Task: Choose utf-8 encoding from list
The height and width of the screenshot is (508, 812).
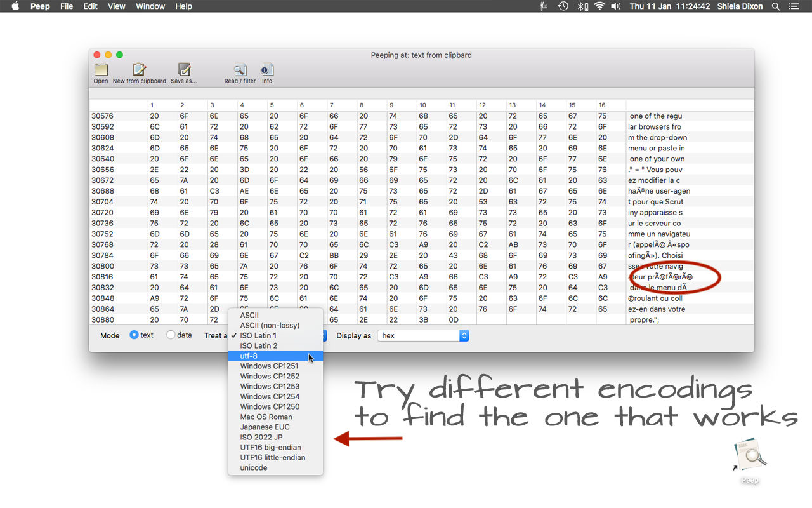Action: point(275,356)
